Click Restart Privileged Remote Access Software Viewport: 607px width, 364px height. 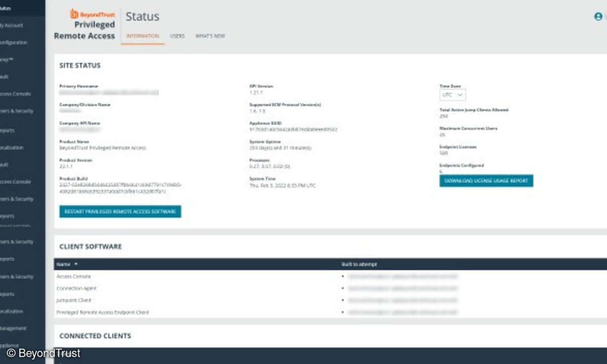[x=120, y=212]
